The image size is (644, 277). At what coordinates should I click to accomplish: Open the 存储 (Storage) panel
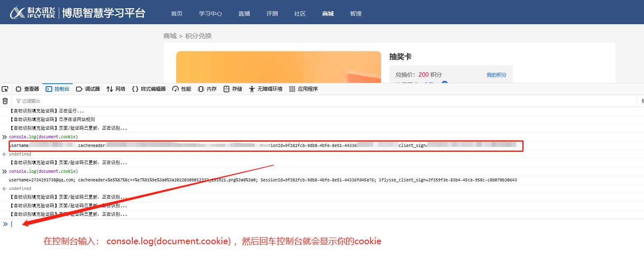pyautogui.click(x=233, y=89)
